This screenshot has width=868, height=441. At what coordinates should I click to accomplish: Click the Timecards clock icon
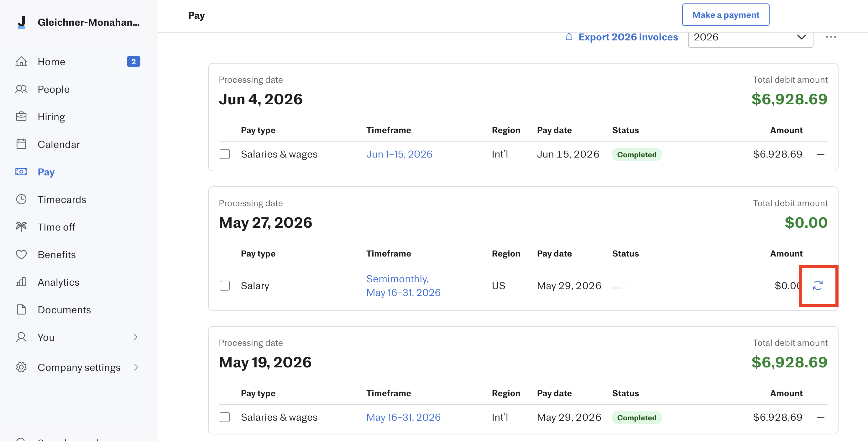[21, 200]
